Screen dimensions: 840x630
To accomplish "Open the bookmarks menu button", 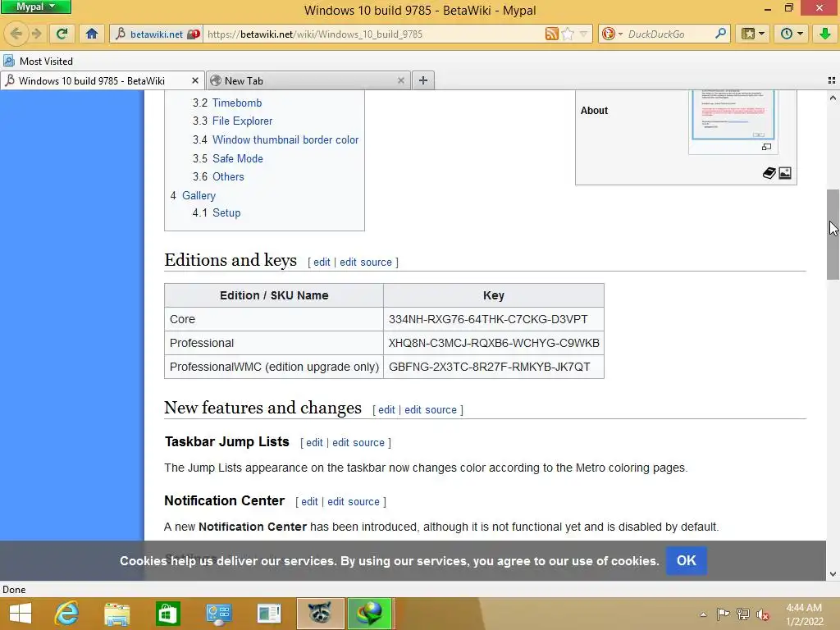I will point(753,34).
